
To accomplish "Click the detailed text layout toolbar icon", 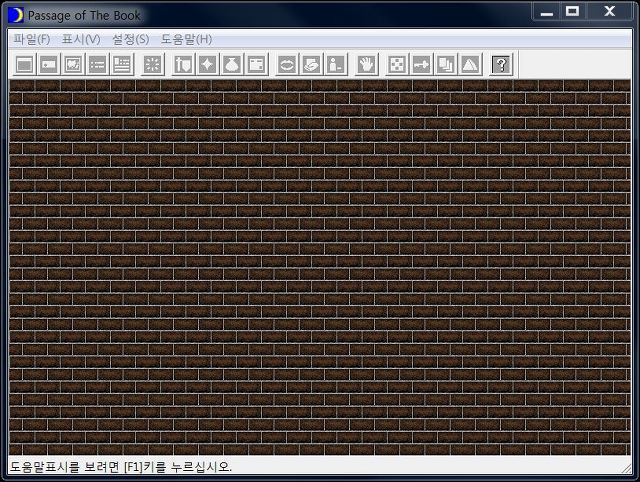I will pyautogui.click(x=122, y=64).
